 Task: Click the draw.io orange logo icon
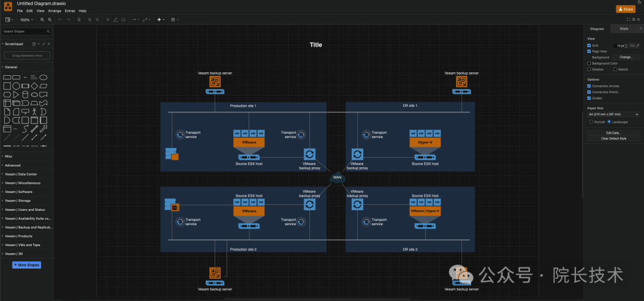tap(8, 7)
